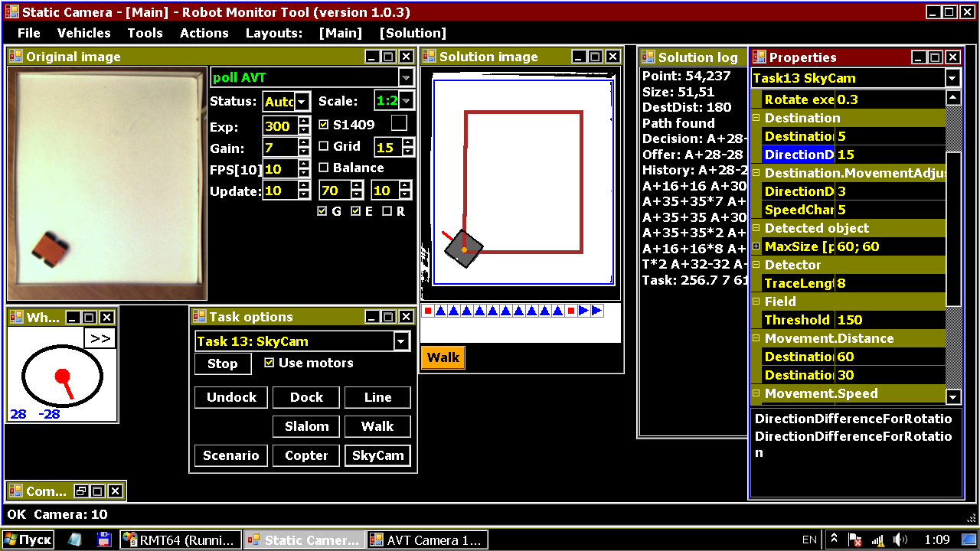Open the Task 13: SkyCam dropdown in Task options
Image resolution: width=980 pixels, height=551 pixels.
(x=402, y=341)
